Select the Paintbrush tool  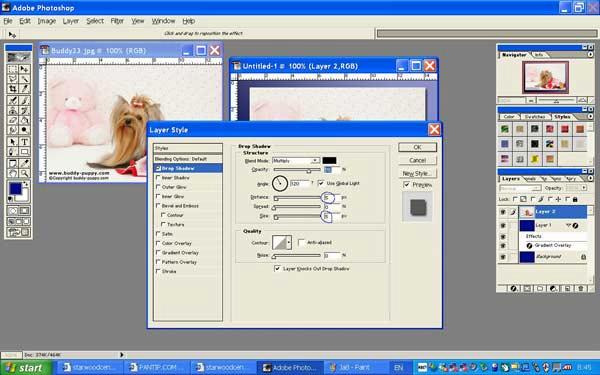click(24, 101)
